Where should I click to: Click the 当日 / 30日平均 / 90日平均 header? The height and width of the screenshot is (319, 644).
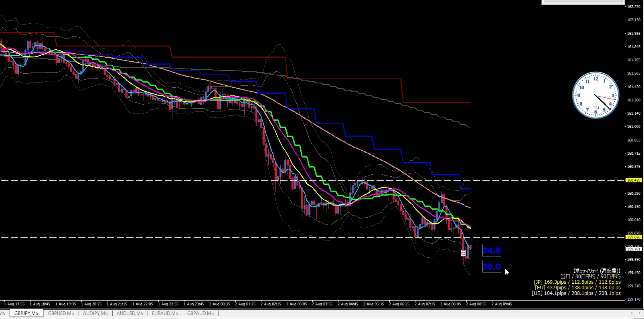[x=590, y=277]
